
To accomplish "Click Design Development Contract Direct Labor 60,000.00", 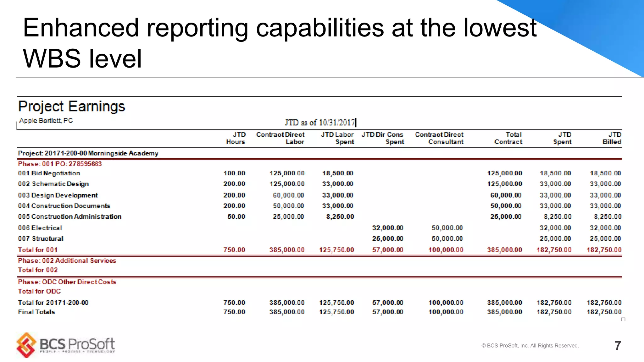I will click(289, 195).
